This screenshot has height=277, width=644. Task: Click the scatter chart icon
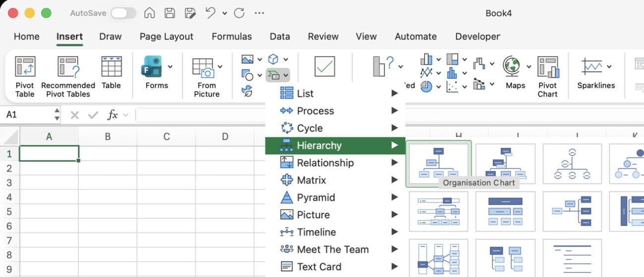coord(452,87)
